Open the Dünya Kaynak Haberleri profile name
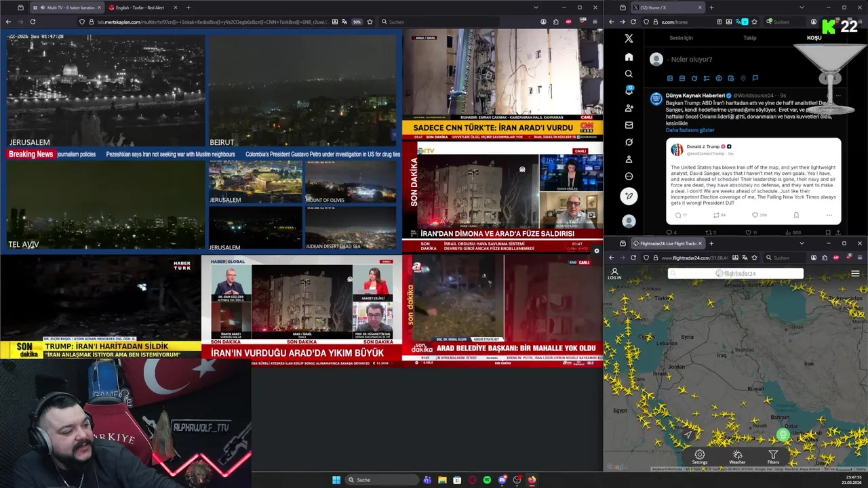 pos(695,96)
